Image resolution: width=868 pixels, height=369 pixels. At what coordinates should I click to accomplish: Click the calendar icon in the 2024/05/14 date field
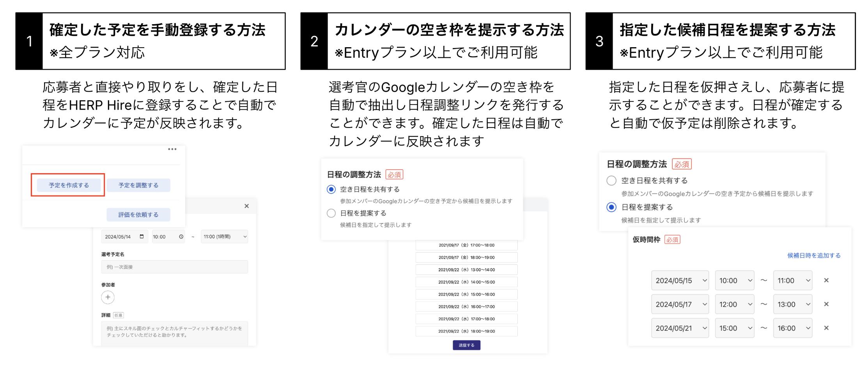(x=142, y=236)
